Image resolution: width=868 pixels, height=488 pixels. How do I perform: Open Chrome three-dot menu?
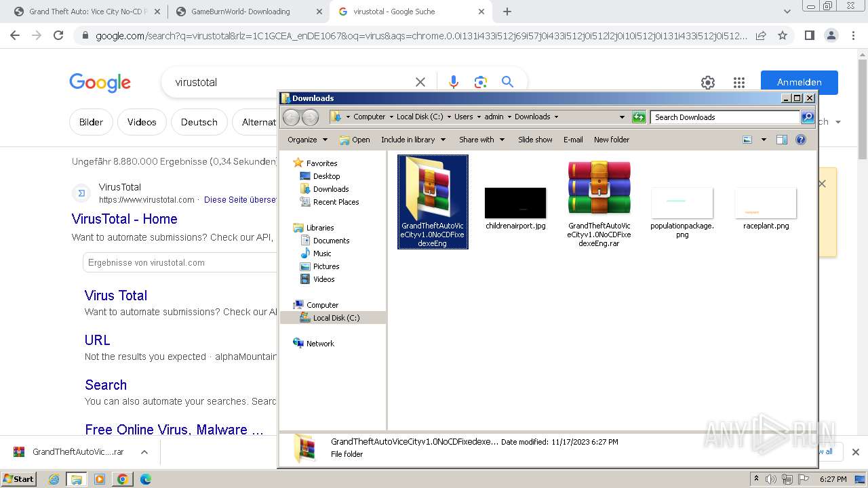(853, 35)
